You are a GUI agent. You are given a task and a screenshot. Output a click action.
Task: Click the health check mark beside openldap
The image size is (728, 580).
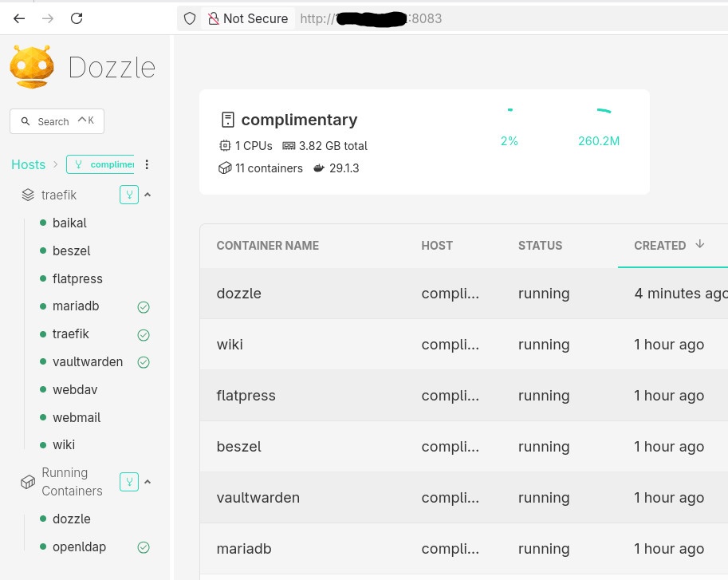coord(144,547)
